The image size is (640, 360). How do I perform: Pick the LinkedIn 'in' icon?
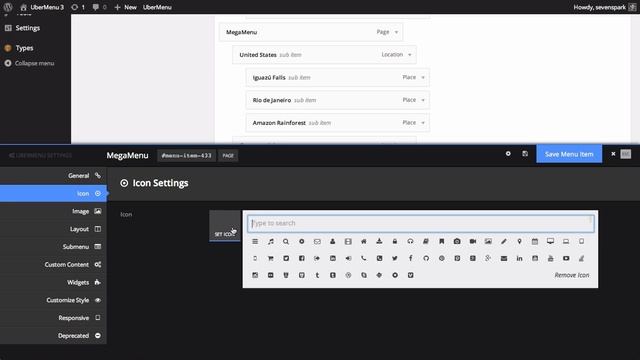click(519, 258)
